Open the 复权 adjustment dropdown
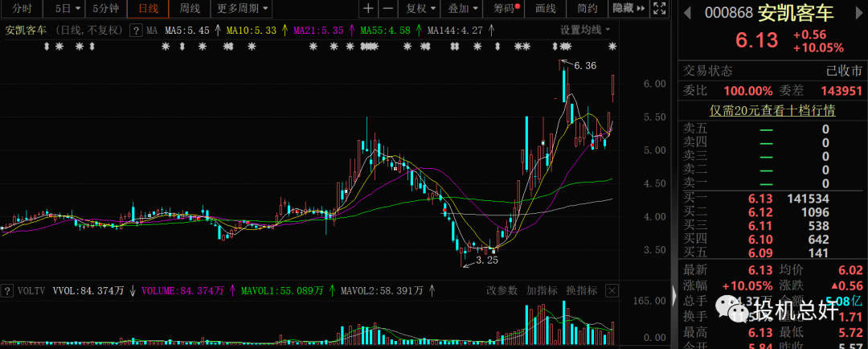Image resolution: width=868 pixels, height=349 pixels. click(420, 9)
